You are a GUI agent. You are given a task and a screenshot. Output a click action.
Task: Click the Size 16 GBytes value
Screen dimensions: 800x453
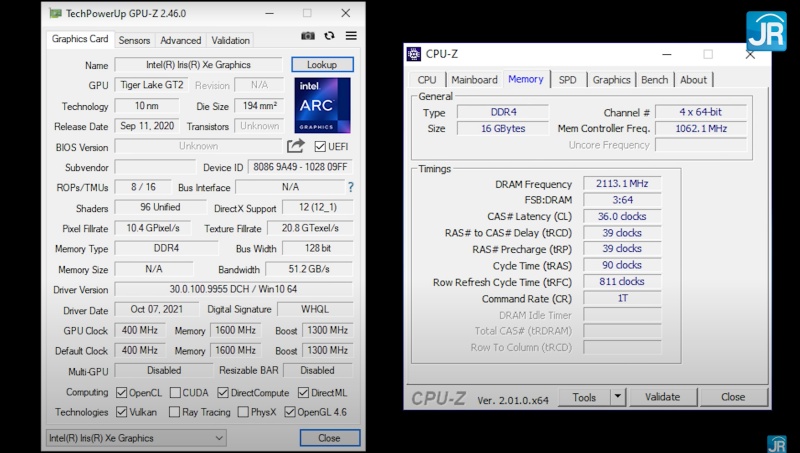503,129
